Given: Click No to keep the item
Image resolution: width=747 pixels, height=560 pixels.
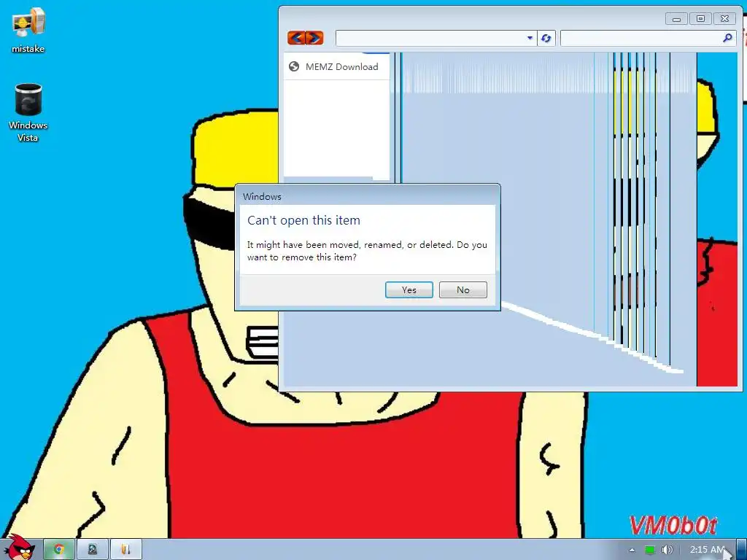Looking at the screenshot, I should click(462, 289).
